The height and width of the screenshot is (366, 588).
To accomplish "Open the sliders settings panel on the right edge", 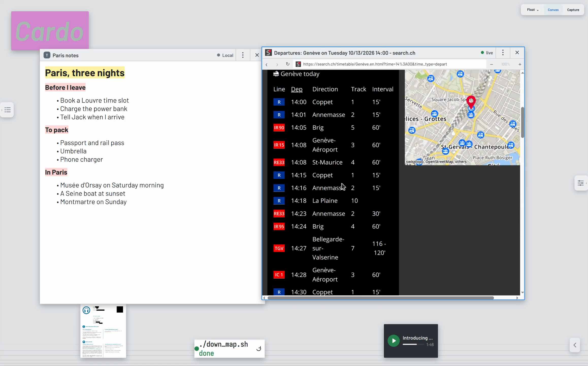I will coord(581,183).
